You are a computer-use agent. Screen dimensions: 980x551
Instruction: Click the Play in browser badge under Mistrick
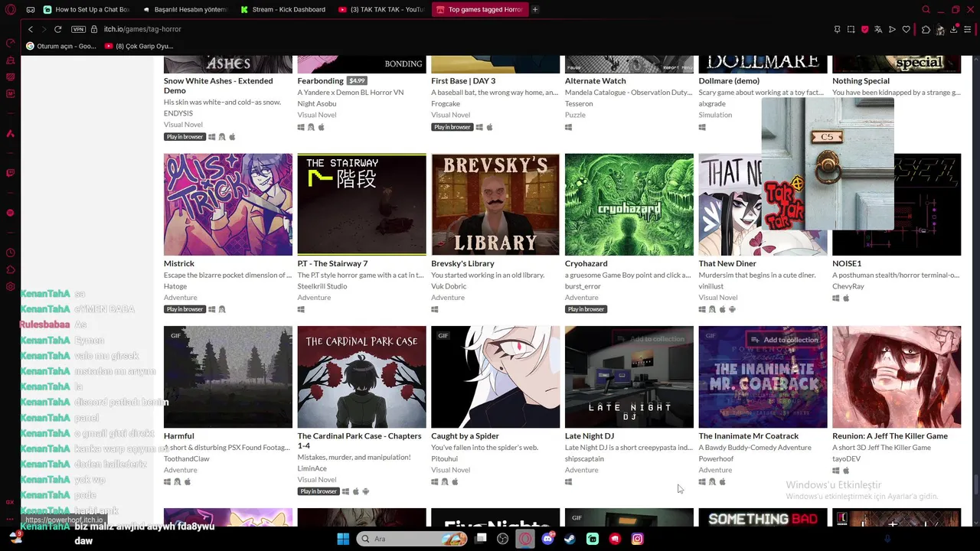coord(185,309)
